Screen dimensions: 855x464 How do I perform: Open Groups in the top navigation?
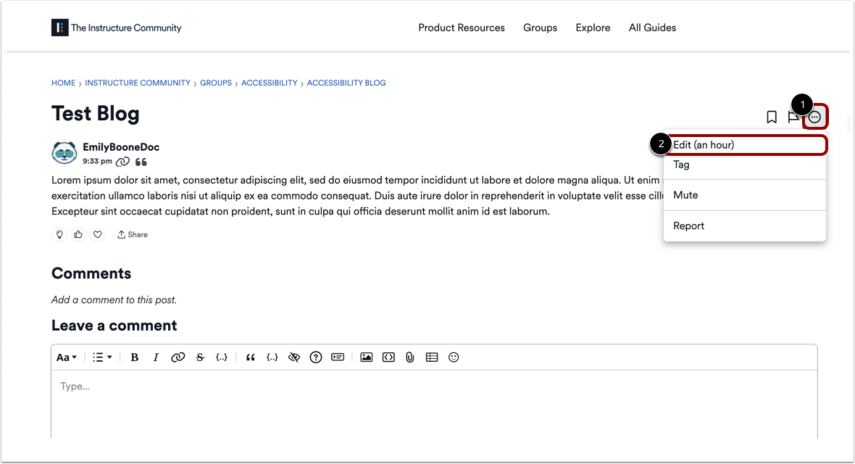[x=540, y=28]
